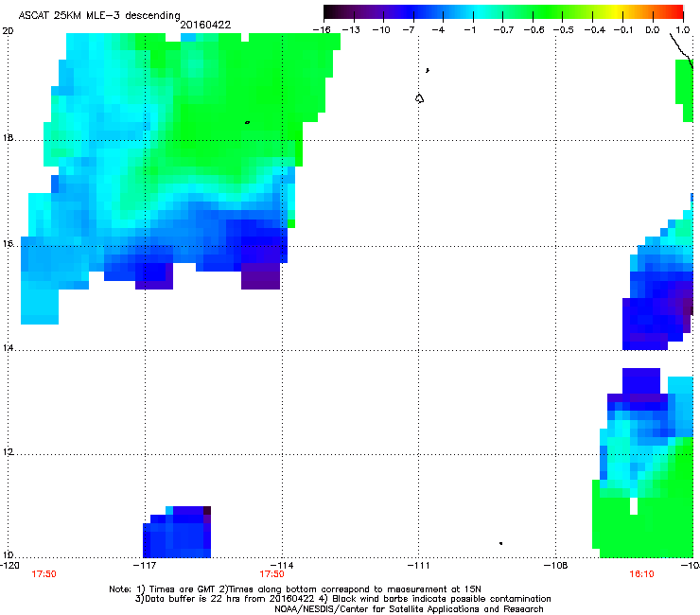Click the title "ASCAT 25KM MLE-3 descending"
This screenshot has height=615, width=700.
tap(99, 15)
